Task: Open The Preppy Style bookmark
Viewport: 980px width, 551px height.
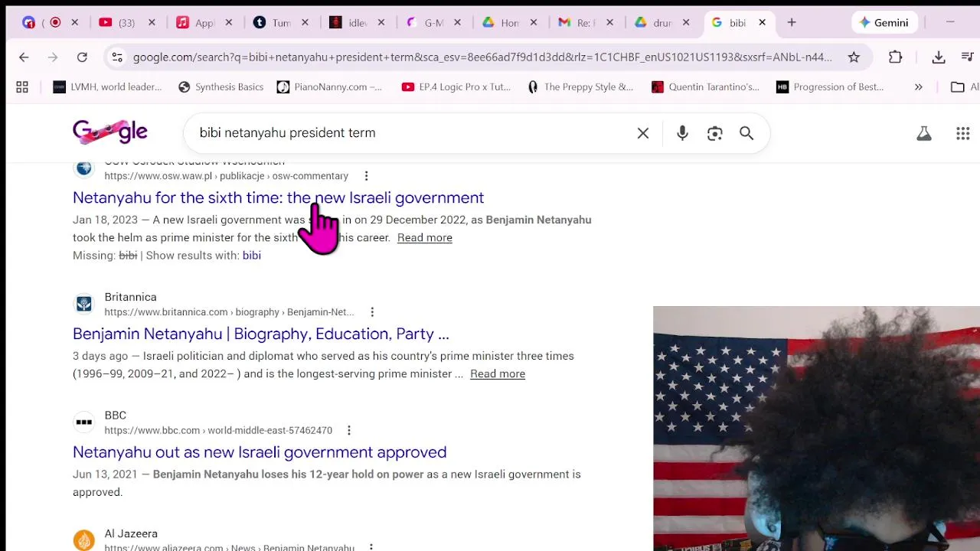Action: click(x=580, y=87)
